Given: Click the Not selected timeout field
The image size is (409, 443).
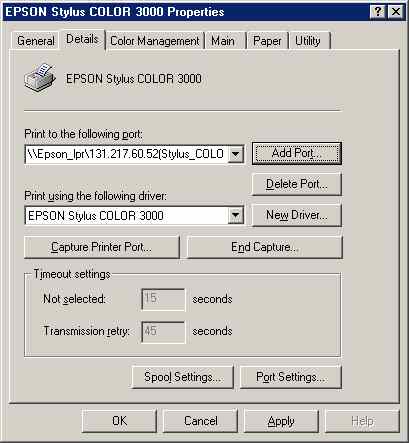Looking at the screenshot, I should [x=163, y=299].
